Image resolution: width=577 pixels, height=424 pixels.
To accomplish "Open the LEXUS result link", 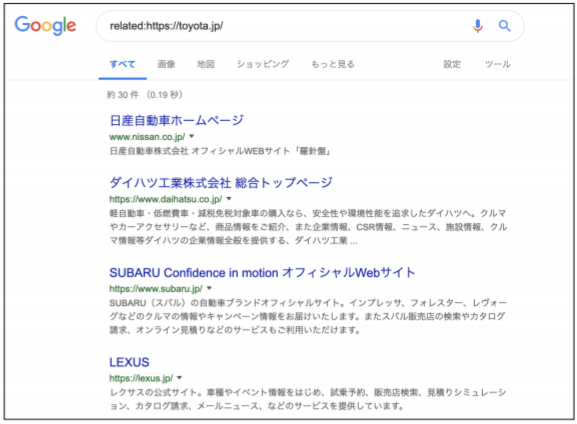I will (x=129, y=362).
